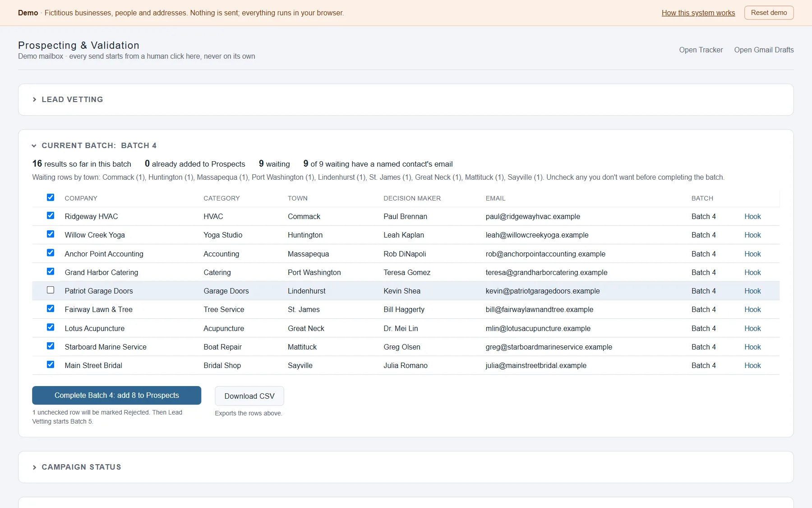This screenshot has width=812, height=508.
Task: Collapse the Current Batch: Batch 4 section
Action: 94,145
